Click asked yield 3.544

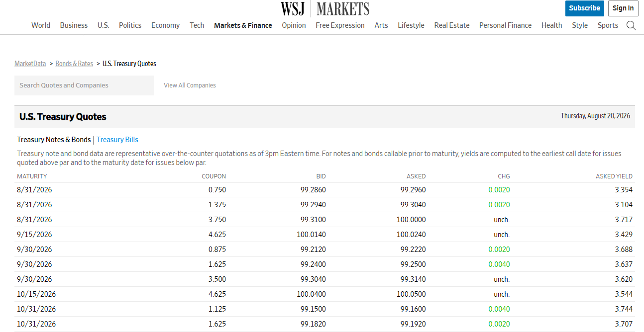click(624, 294)
